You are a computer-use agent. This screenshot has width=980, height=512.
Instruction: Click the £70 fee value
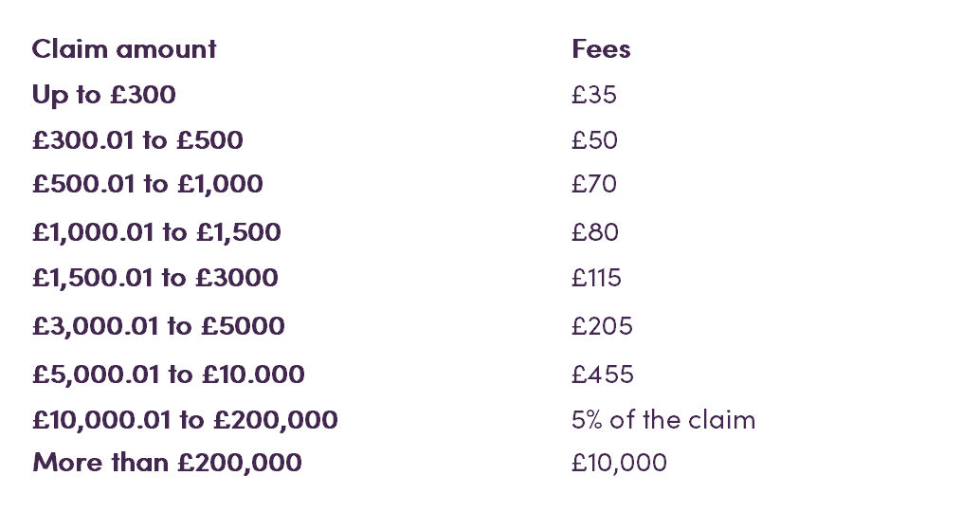[x=593, y=184]
